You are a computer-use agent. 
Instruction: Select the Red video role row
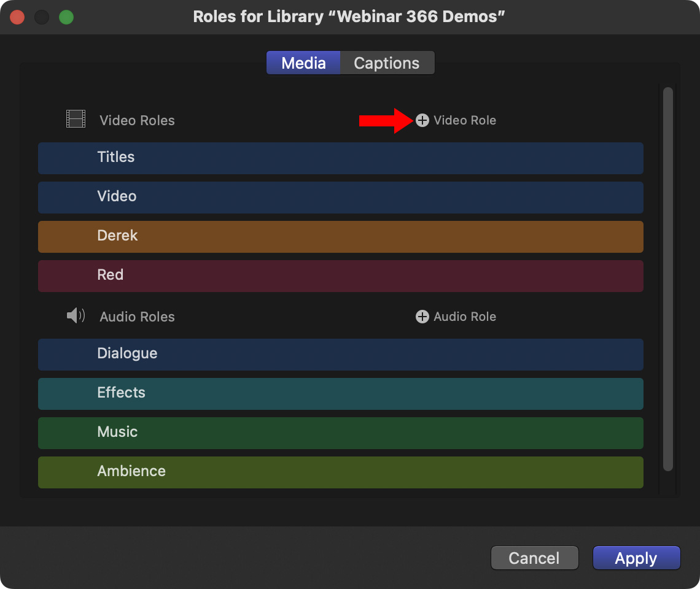(x=340, y=275)
